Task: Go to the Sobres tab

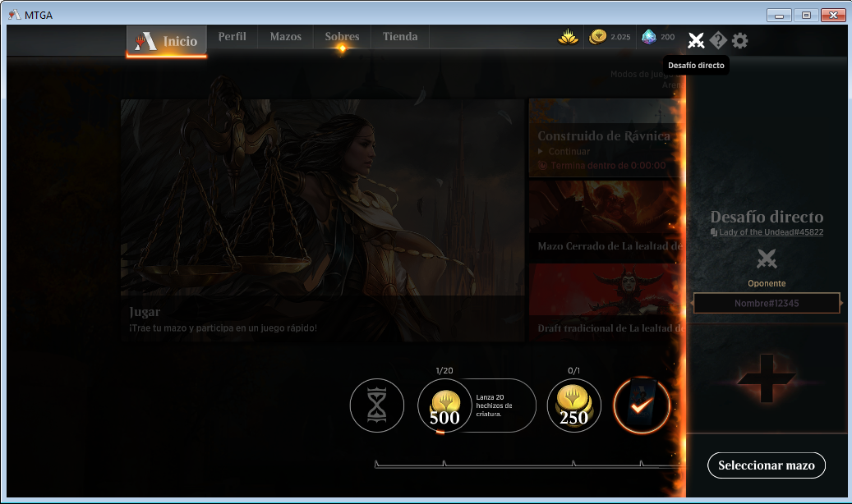Action: click(x=343, y=36)
